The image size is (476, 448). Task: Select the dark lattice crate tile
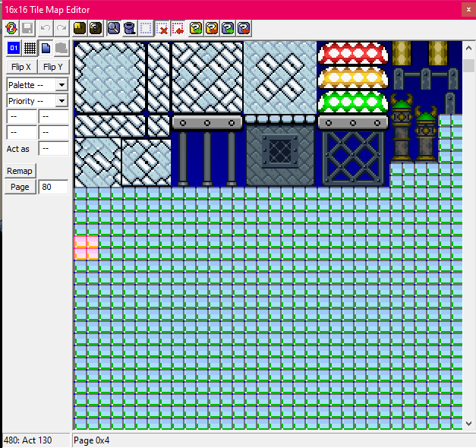[x=353, y=159]
